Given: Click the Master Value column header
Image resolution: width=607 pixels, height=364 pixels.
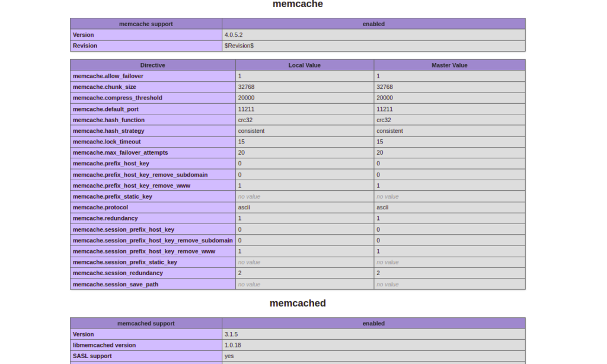Looking at the screenshot, I should [x=449, y=65].
